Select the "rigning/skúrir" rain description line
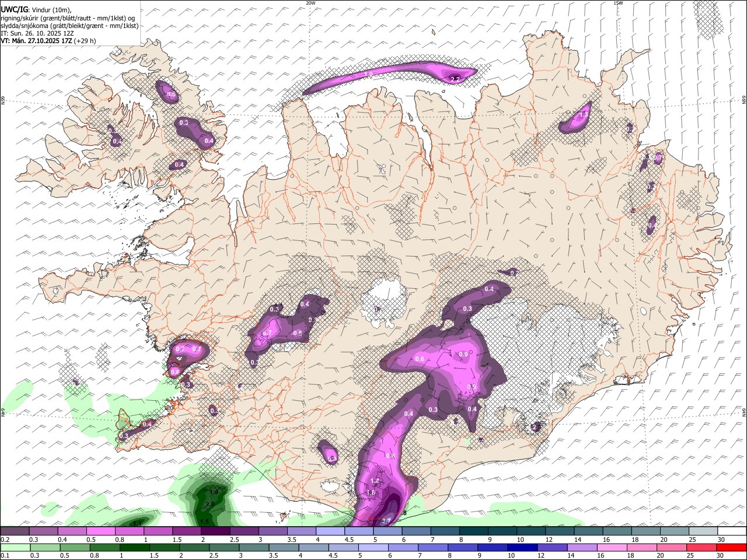This screenshot has width=747, height=560. (x=68, y=17)
